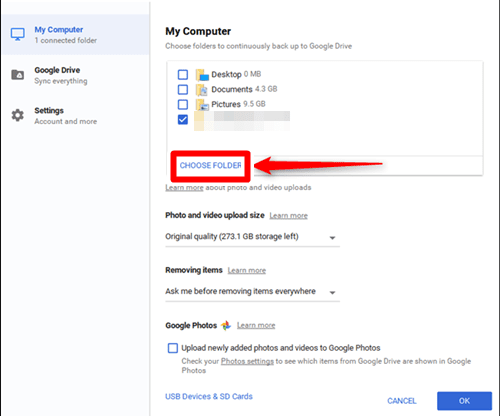
Task: Uncheck the blurred connected folder checkbox
Action: pyautogui.click(x=183, y=119)
